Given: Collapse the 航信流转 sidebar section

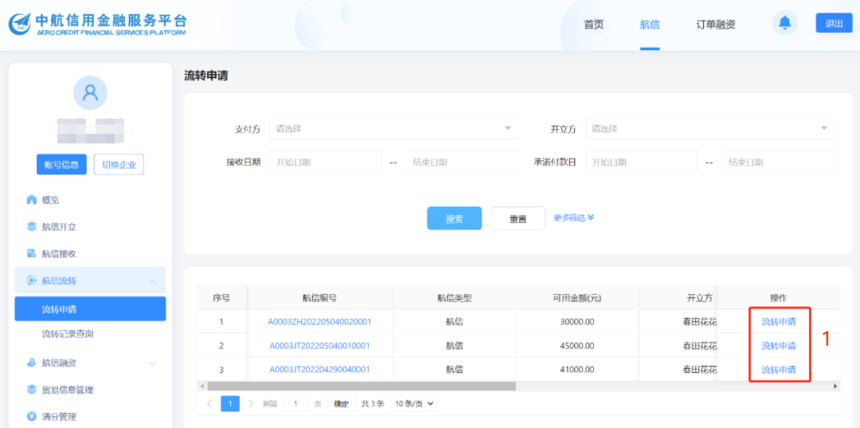Looking at the screenshot, I should pyautogui.click(x=153, y=282).
